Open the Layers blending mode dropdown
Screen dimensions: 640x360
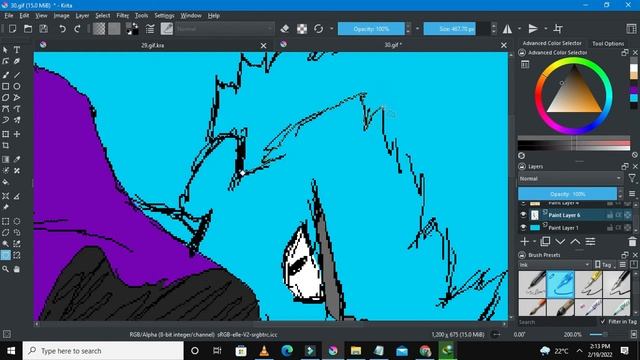pos(570,179)
